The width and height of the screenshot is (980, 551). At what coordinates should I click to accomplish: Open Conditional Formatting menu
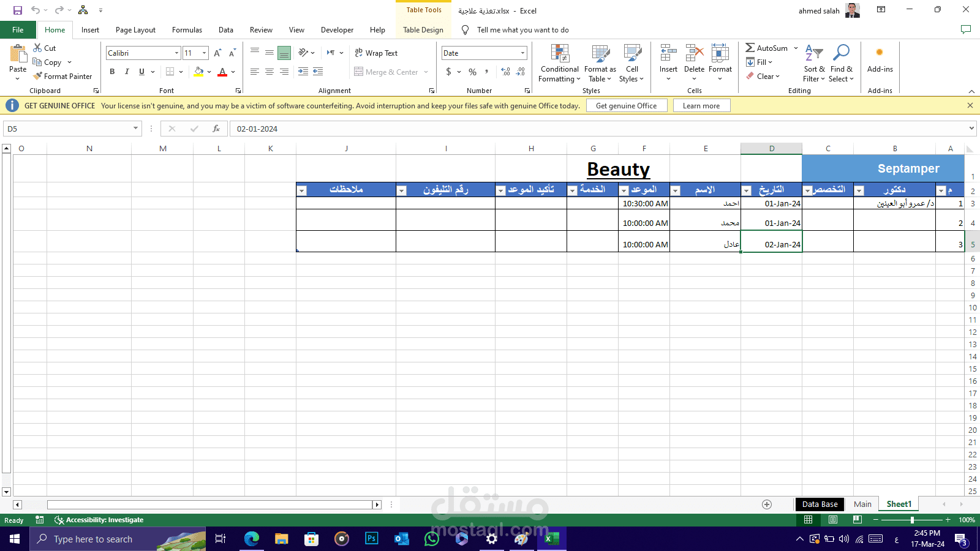click(x=560, y=63)
